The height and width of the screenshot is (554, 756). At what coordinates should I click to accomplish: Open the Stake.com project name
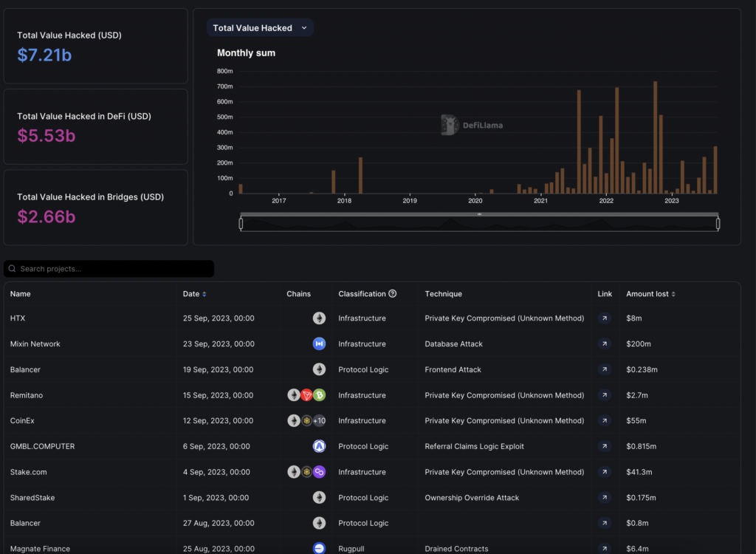point(29,471)
